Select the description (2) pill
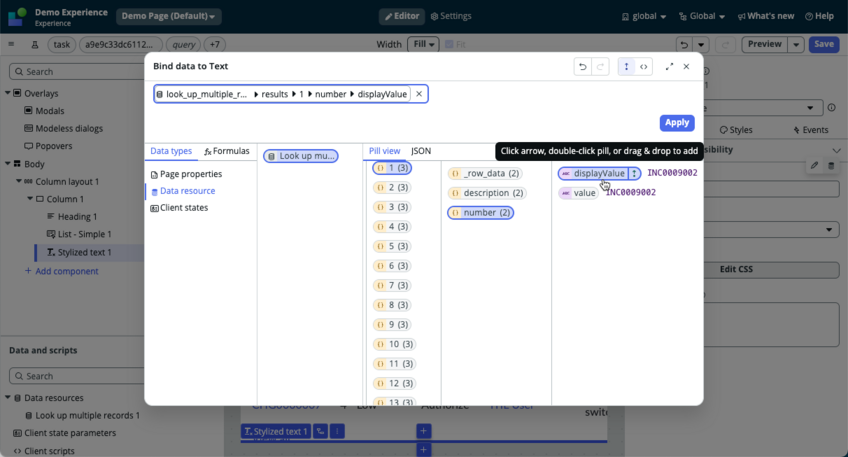This screenshot has height=457, width=848. [x=487, y=193]
